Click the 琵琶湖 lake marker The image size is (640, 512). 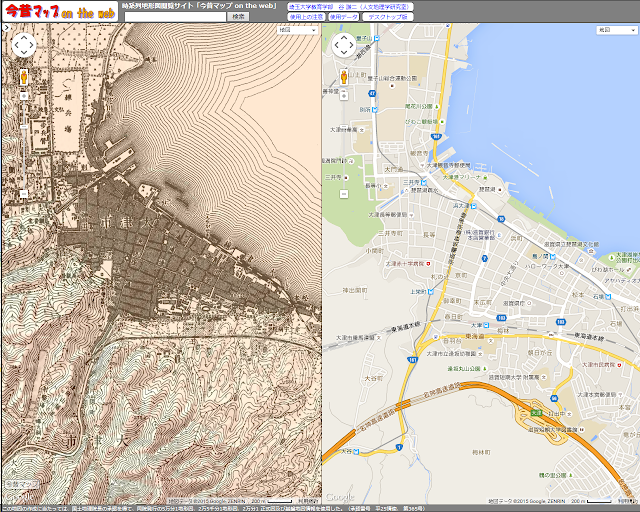[x=500, y=190]
